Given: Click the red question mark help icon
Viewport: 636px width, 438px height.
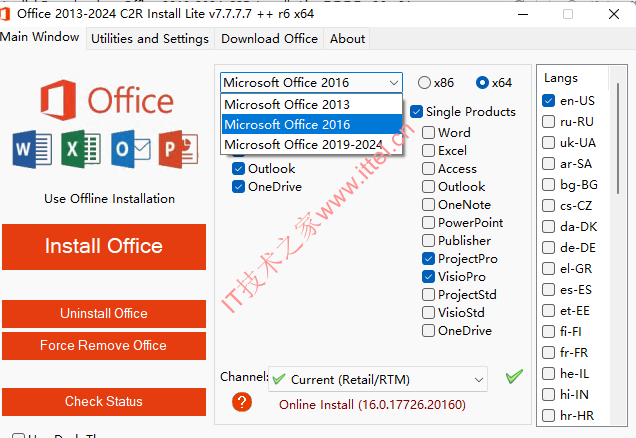Looking at the screenshot, I should (242, 402).
